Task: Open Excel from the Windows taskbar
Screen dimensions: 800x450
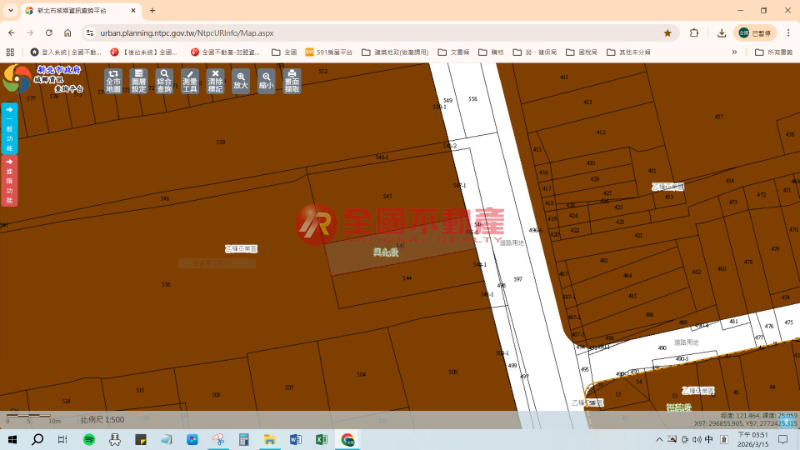Action: point(321,439)
